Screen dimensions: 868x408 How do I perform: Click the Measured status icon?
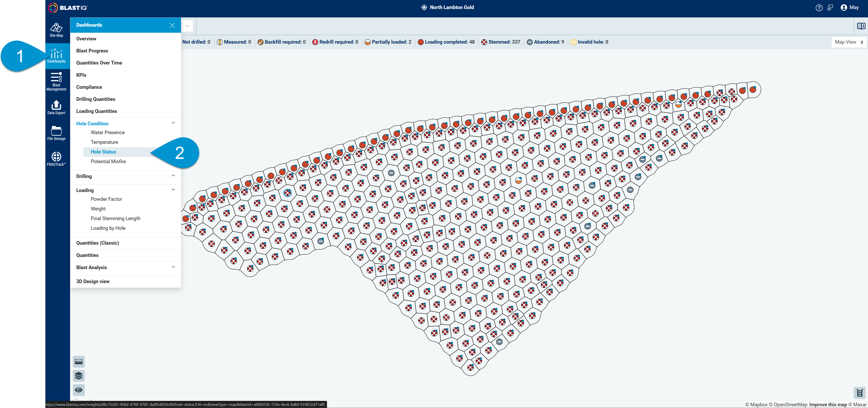click(220, 42)
